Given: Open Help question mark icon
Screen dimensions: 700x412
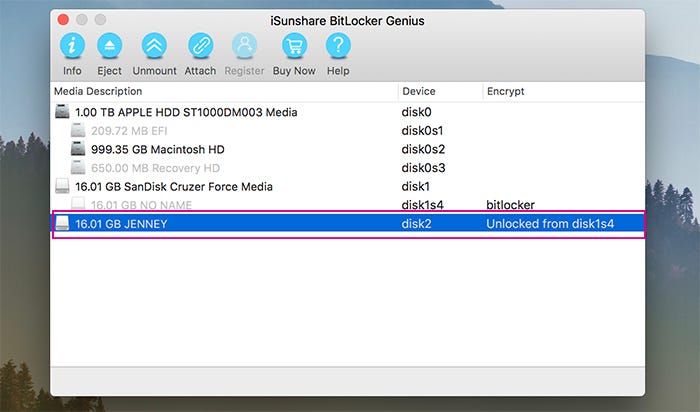Looking at the screenshot, I should (x=338, y=46).
